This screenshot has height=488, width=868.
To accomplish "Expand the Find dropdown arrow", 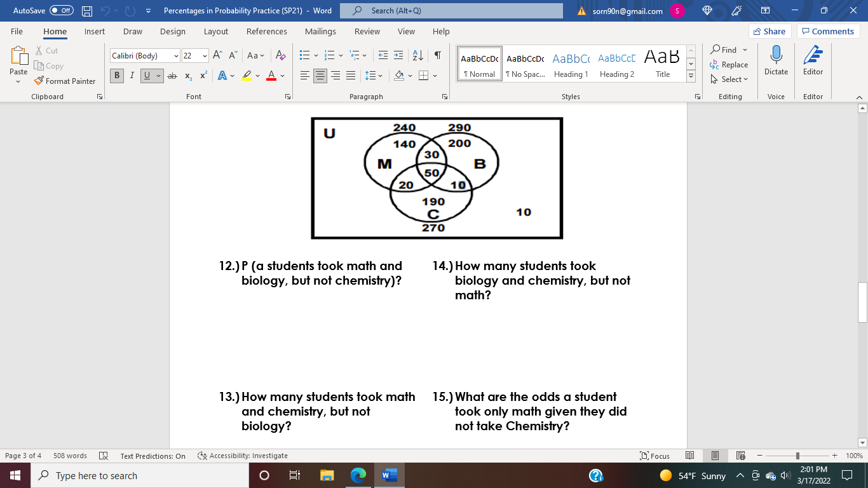I will [745, 50].
